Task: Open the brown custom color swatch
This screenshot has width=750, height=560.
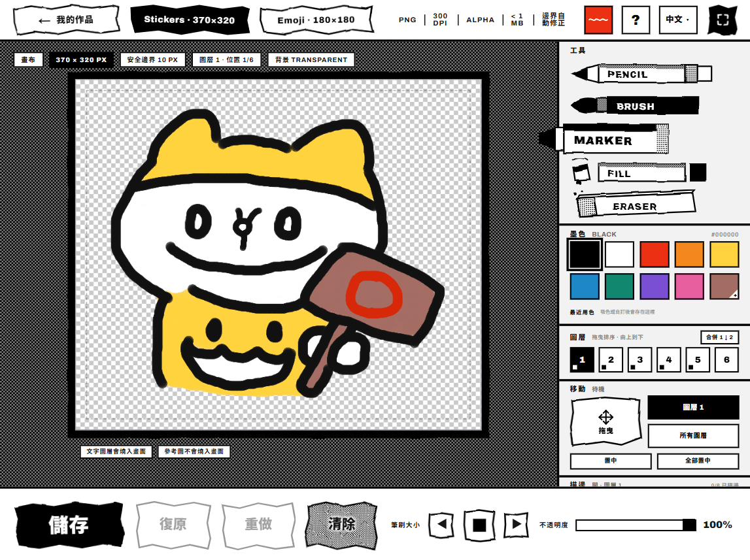Action: (x=724, y=286)
